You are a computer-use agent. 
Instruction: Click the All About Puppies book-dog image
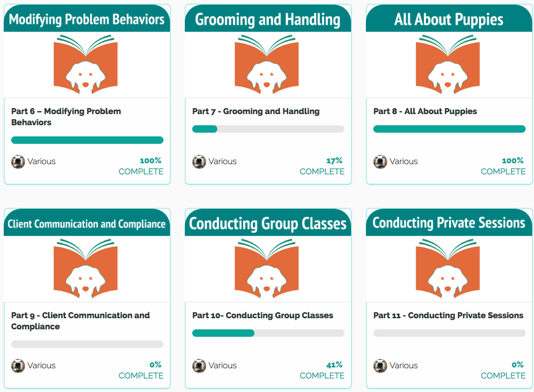[x=448, y=64]
